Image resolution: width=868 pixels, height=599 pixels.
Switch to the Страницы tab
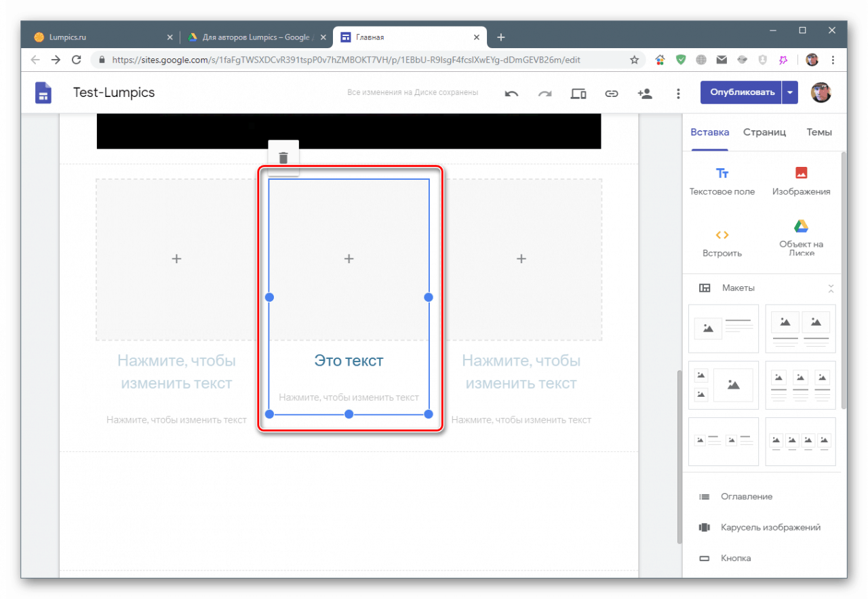tap(764, 132)
